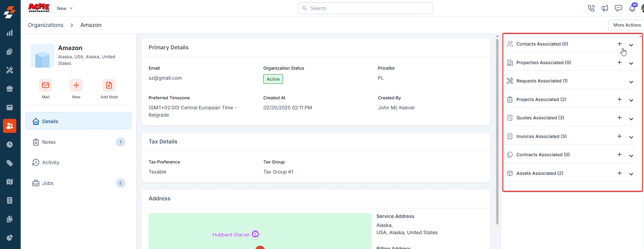
Task: Add a new associated quote with plus
Action: coord(620,118)
